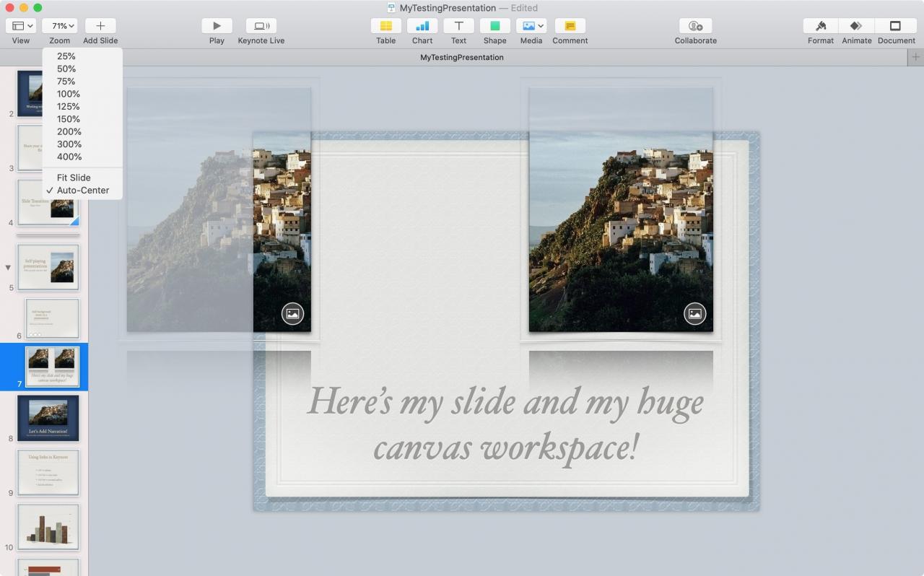Show the Animate inspector
This screenshot has width=924, height=576.
pyautogui.click(x=856, y=26)
